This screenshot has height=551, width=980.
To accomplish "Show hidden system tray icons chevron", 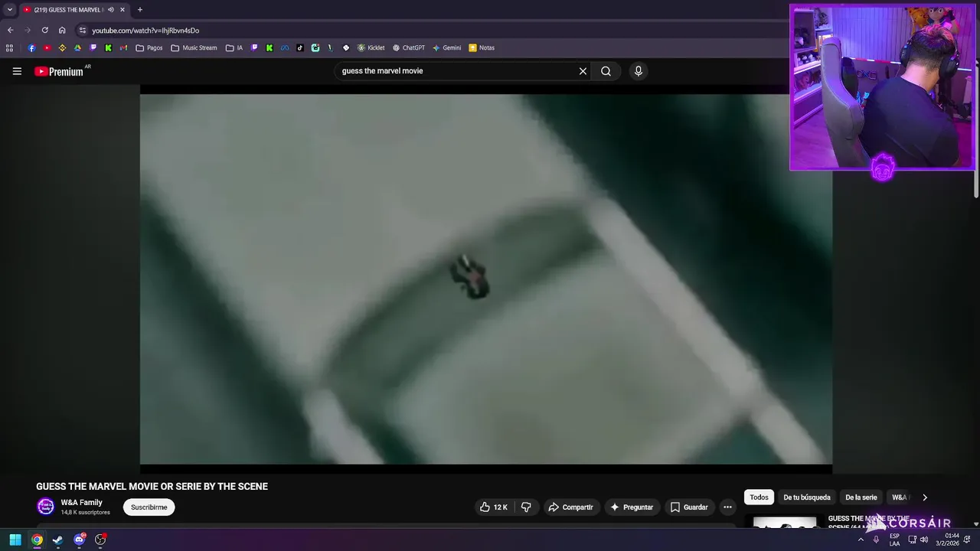I will (x=861, y=540).
